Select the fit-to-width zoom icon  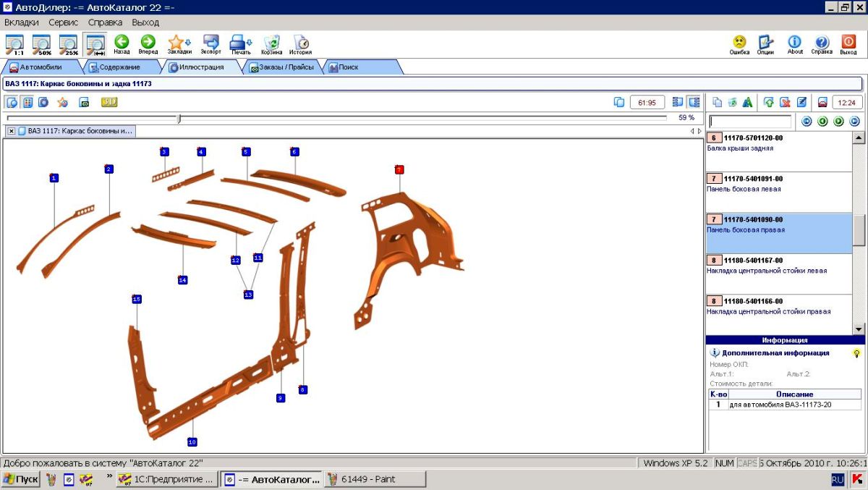(95, 45)
